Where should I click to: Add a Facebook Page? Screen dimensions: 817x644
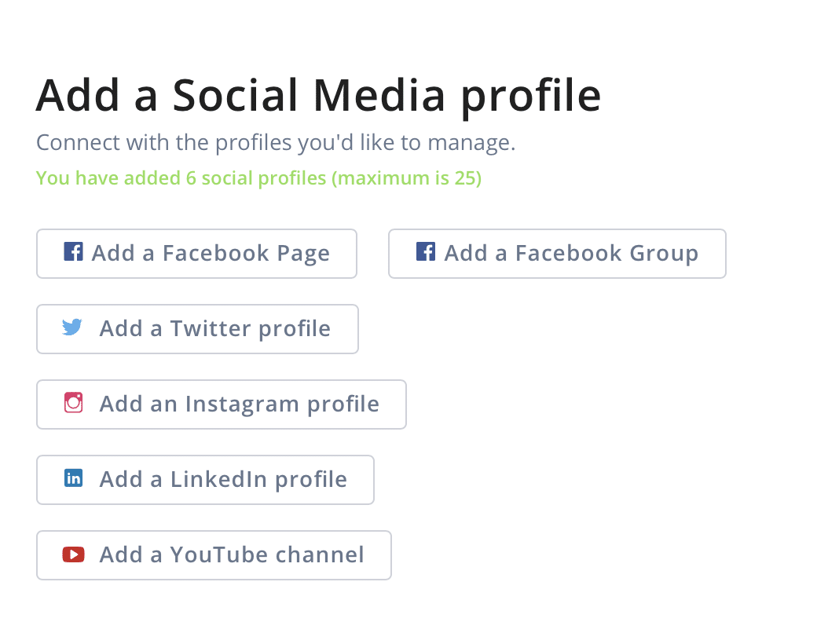196,254
